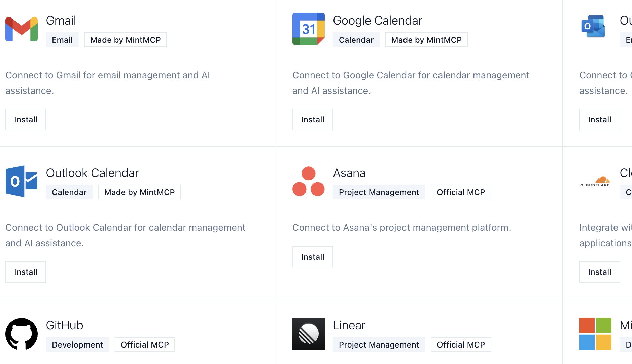632x364 pixels.
Task: Install the Google Calendar connector
Action: click(x=313, y=119)
